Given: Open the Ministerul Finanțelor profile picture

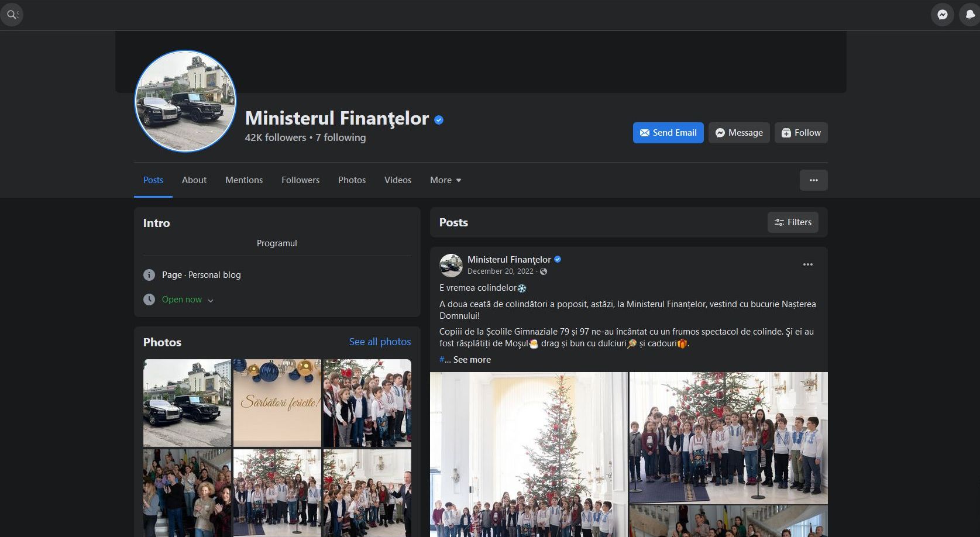Looking at the screenshot, I should click(185, 101).
